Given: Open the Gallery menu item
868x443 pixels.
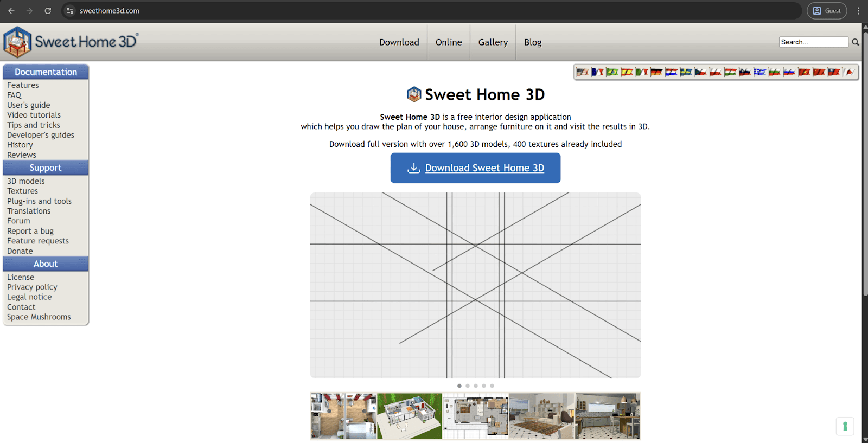Looking at the screenshot, I should pyautogui.click(x=493, y=42).
